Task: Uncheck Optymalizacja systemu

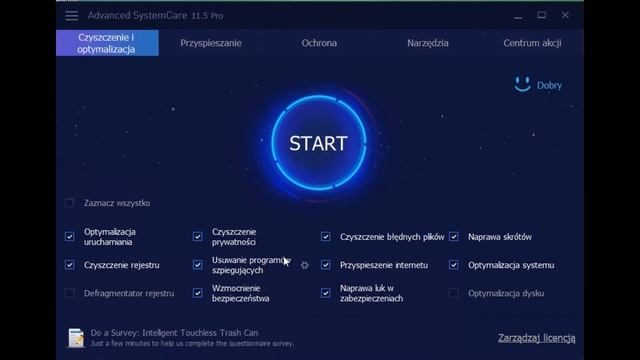Action: click(454, 265)
